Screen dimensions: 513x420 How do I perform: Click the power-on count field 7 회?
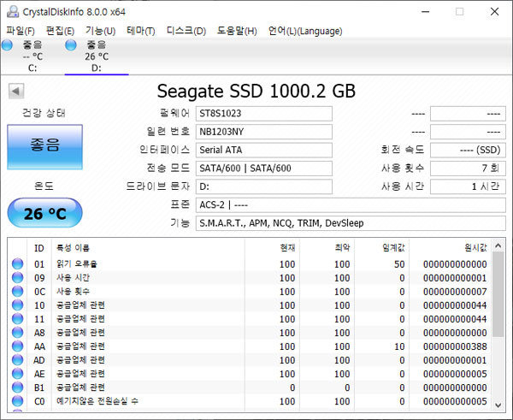tap(468, 169)
